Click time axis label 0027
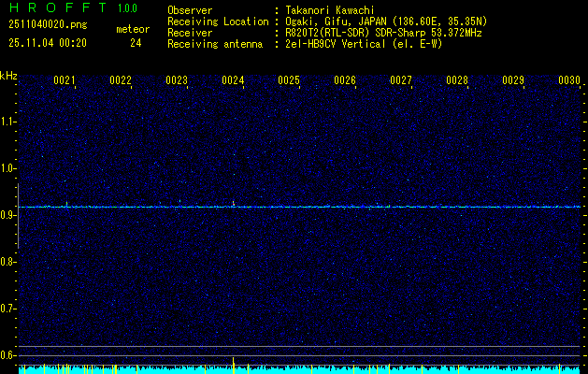 [401, 80]
